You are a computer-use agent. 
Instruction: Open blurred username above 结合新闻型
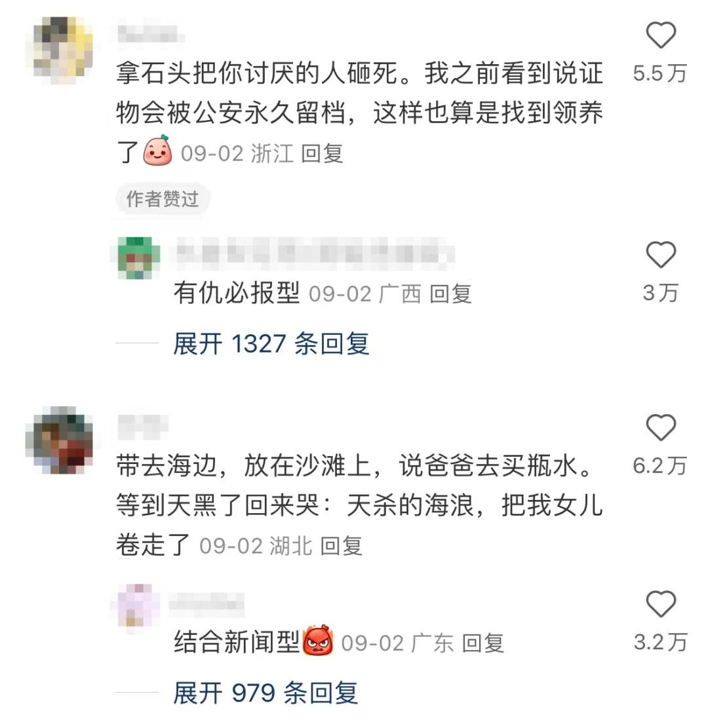coord(206,604)
